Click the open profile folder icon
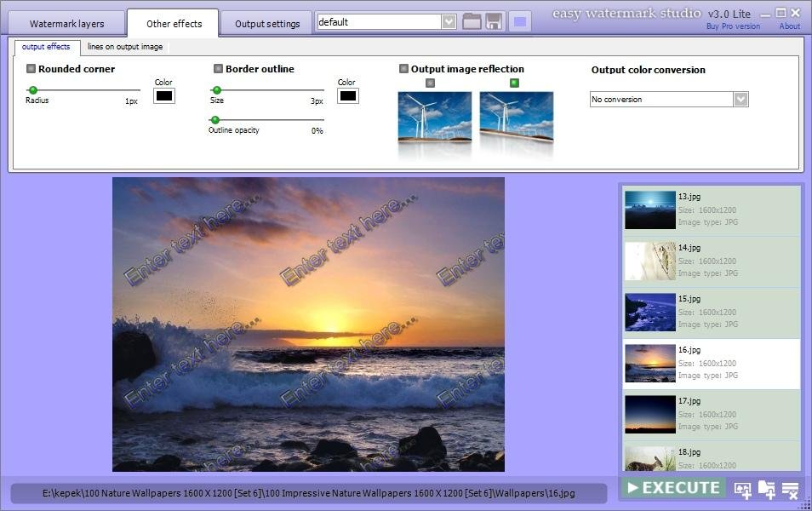Image resolution: width=812 pixels, height=511 pixels. tap(472, 22)
